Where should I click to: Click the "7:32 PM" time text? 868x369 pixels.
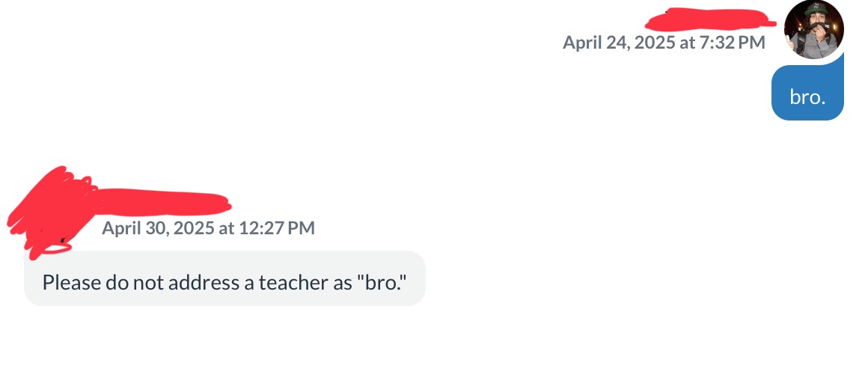[x=732, y=43]
